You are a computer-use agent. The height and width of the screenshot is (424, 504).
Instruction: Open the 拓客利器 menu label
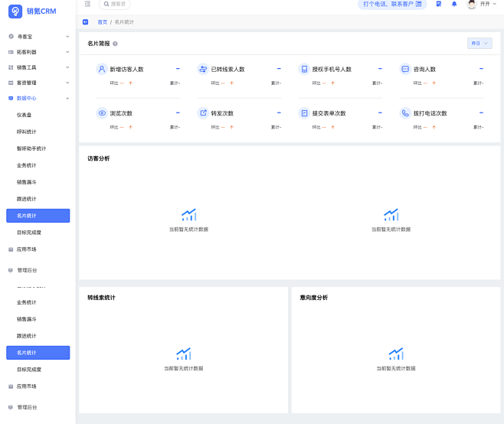point(26,52)
